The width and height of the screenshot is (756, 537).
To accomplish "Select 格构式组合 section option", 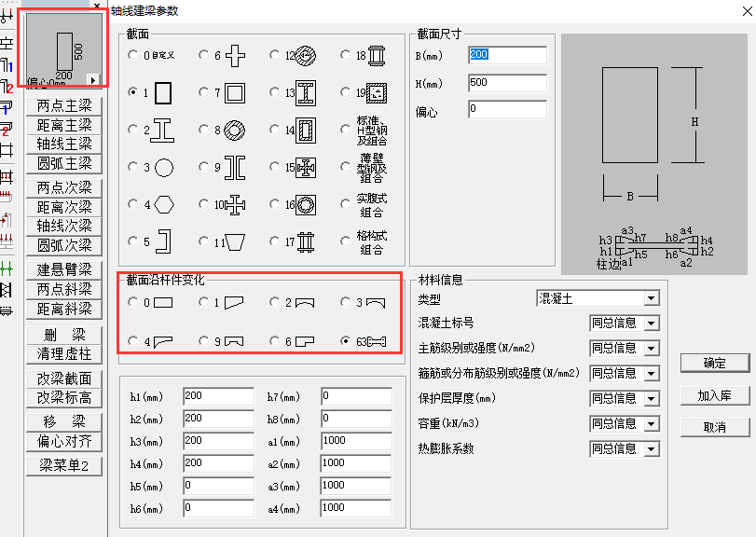I will [345, 241].
